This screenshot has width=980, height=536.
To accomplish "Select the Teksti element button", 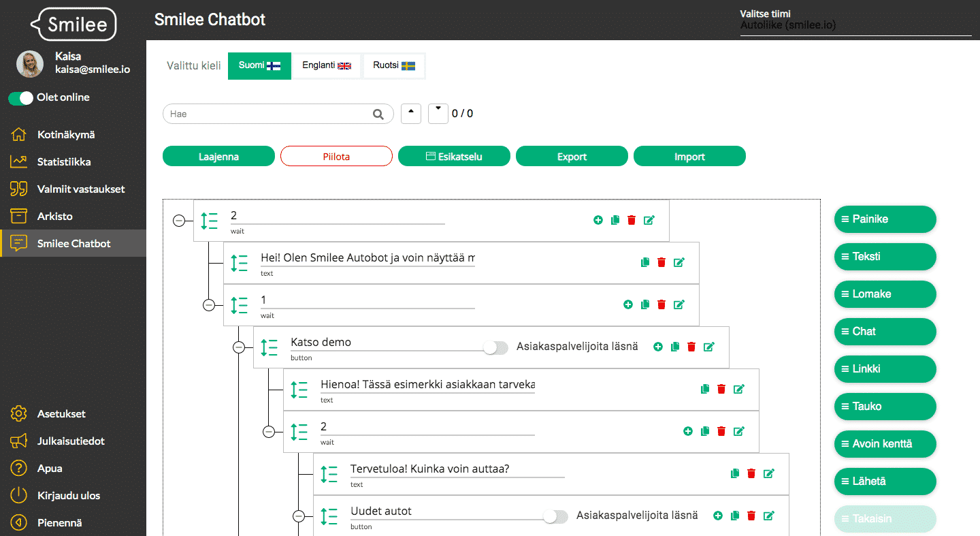I will [x=885, y=257].
